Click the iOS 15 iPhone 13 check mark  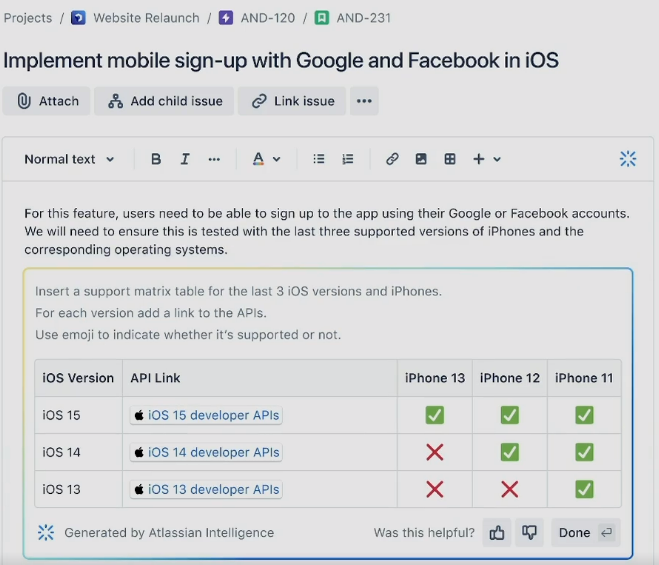(x=435, y=415)
